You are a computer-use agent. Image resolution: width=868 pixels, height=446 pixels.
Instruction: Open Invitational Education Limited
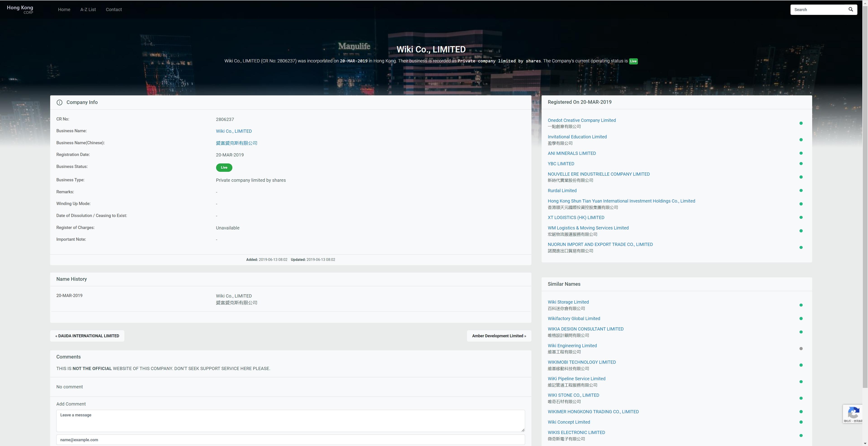coord(577,137)
